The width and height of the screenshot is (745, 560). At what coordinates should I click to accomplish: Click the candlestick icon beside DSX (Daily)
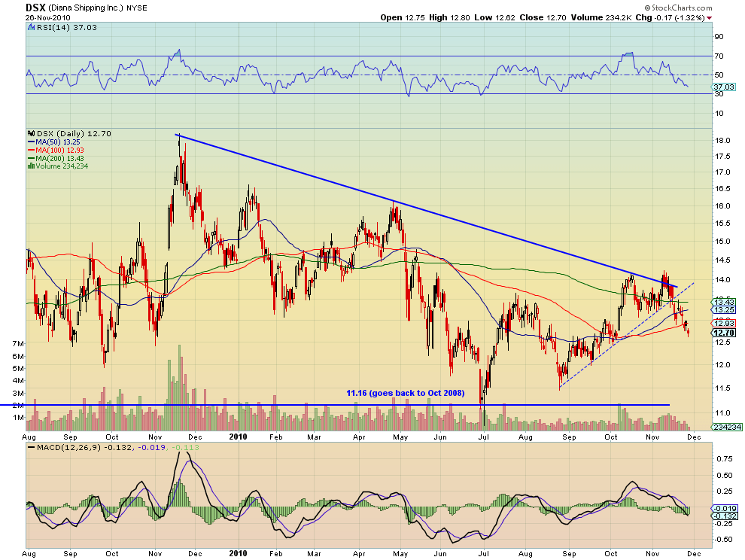coord(32,134)
